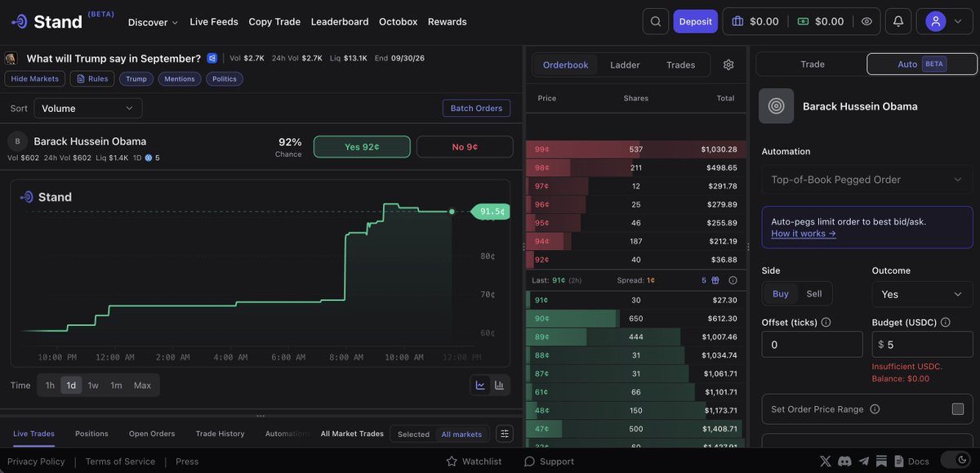
Task: Select the Sell side option
Action: point(814,294)
